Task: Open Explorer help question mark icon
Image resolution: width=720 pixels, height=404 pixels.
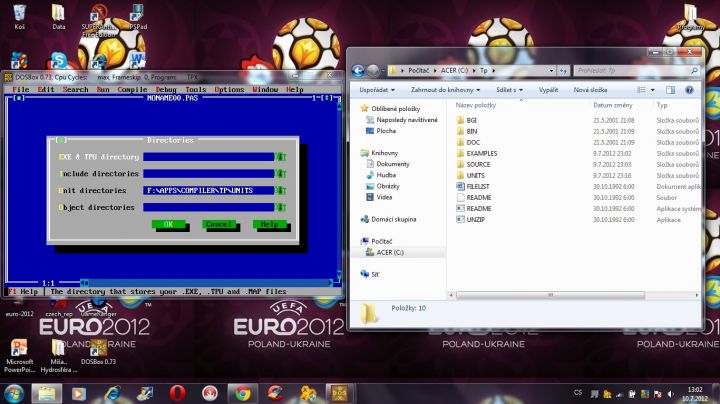Action: coord(689,90)
